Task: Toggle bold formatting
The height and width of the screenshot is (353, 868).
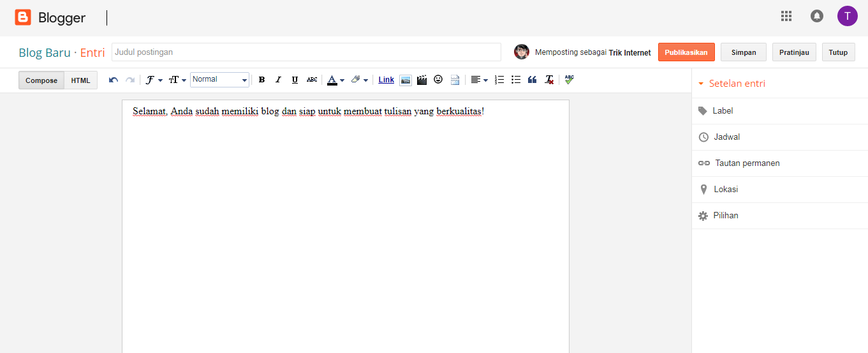Action: 261,80
